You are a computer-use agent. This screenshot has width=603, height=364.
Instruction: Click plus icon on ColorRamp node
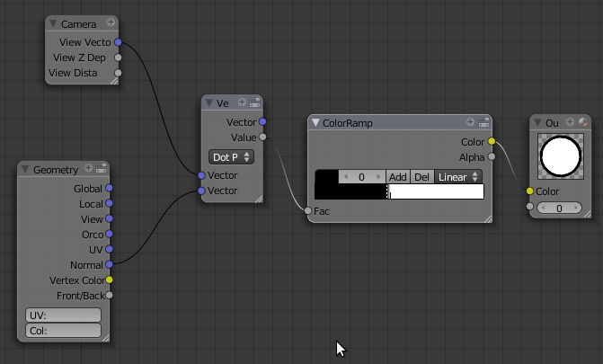(x=470, y=122)
